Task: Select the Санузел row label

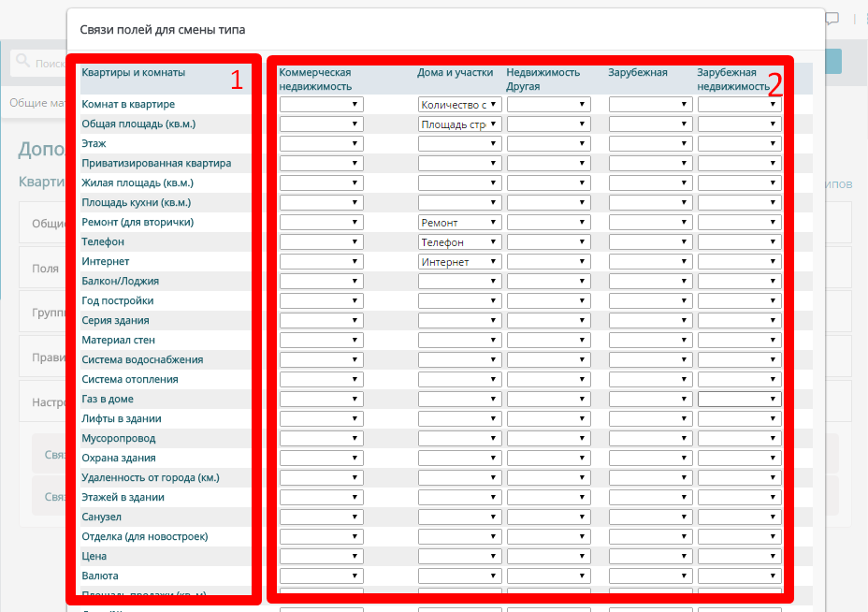Action: click(x=101, y=517)
